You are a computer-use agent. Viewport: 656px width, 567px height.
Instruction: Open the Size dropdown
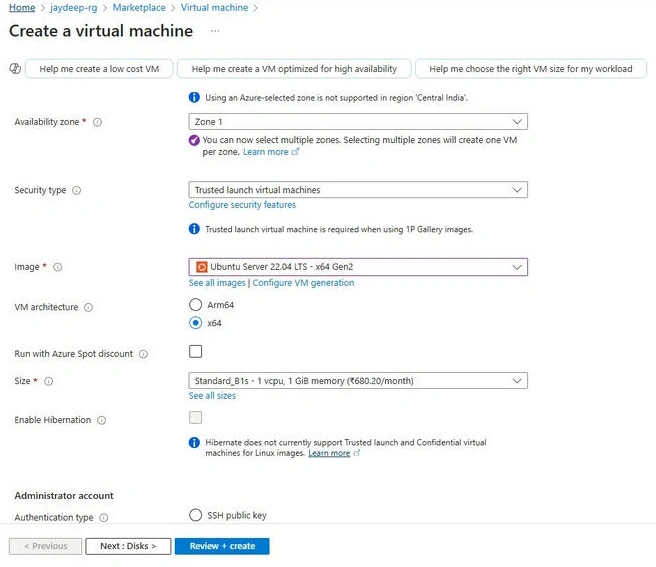[358, 381]
